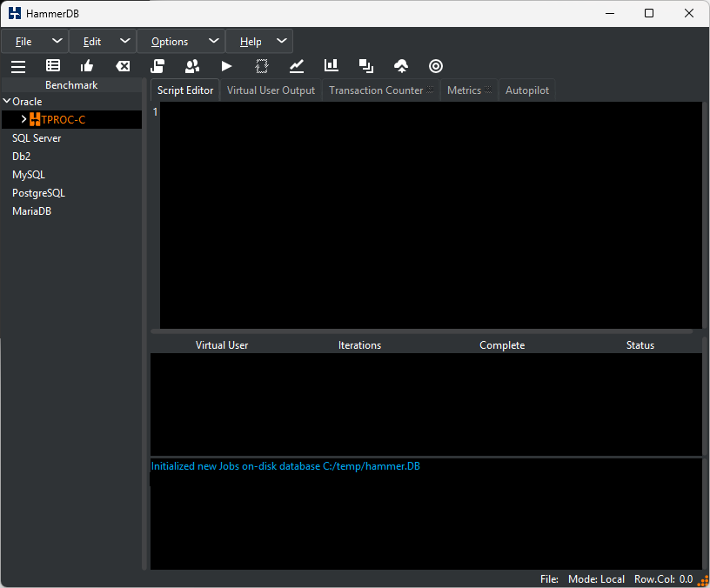
Task: Click the bar chart toolbar icon
Action: coord(332,65)
